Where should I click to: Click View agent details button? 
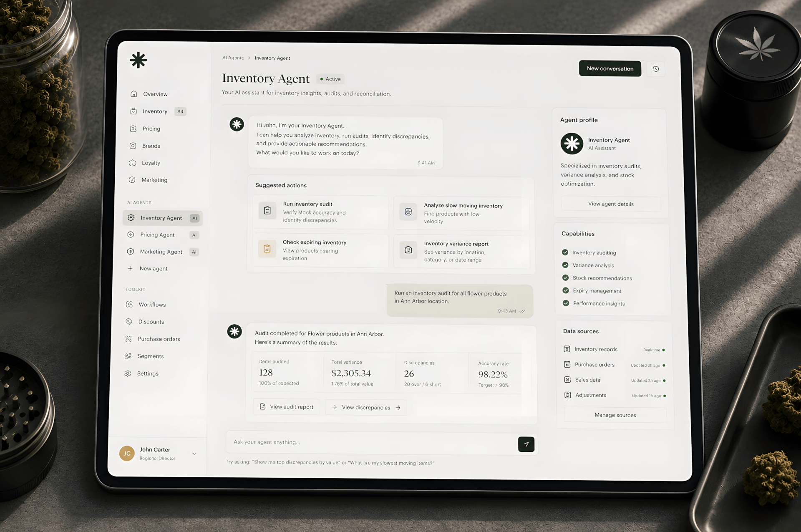click(x=611, y=204)
